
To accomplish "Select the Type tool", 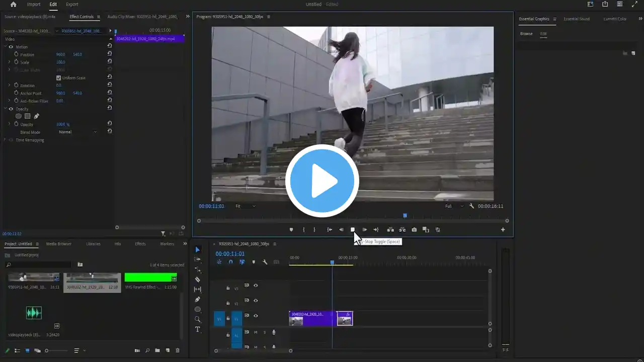I will point(197,329).
